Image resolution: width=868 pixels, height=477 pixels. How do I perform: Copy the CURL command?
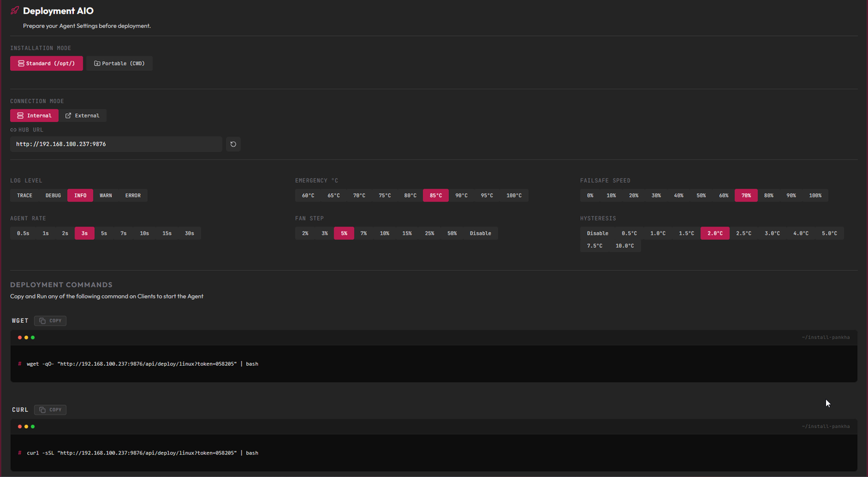(x=50, y=409)
